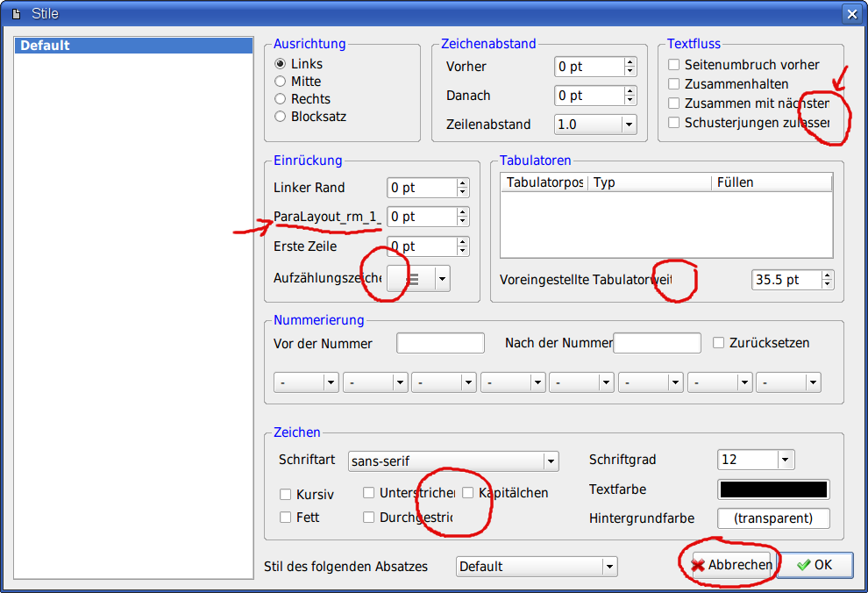Click the Abbrechen cancel button
The width and height of the screenshot is (868, 593).
coord(731,565)
